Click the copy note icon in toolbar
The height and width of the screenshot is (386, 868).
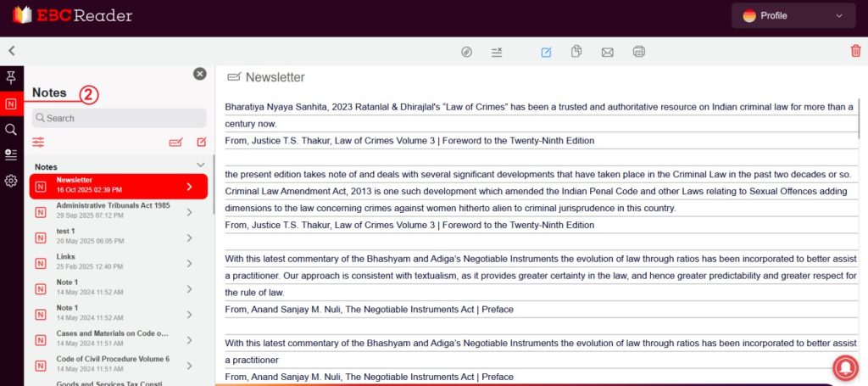click(576, 52)
